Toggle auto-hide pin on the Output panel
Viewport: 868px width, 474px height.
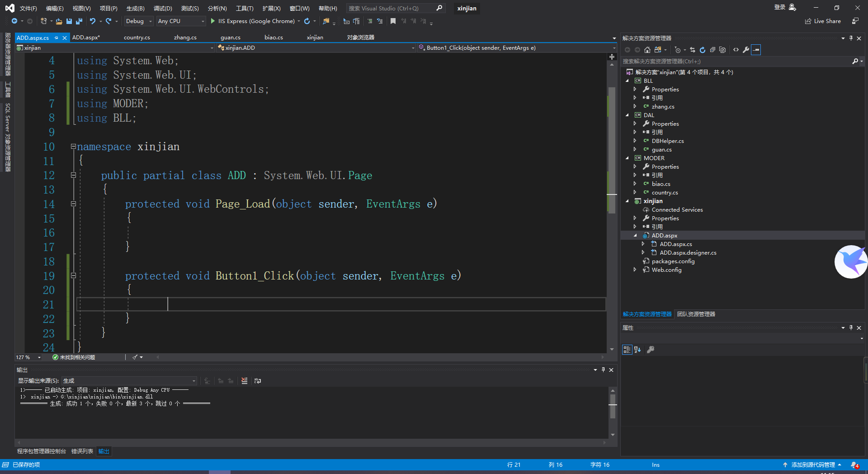click(603, 370)
